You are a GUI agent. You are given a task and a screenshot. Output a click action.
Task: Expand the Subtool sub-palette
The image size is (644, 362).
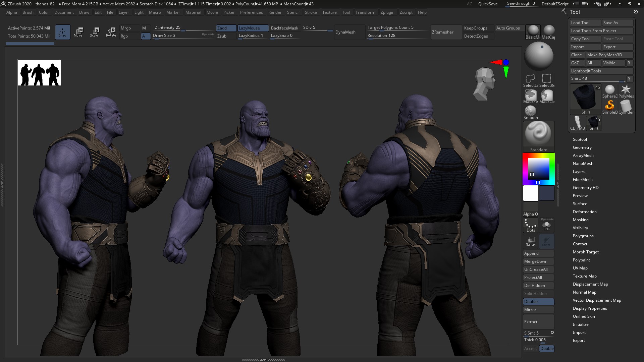click(x=580, y=139)
